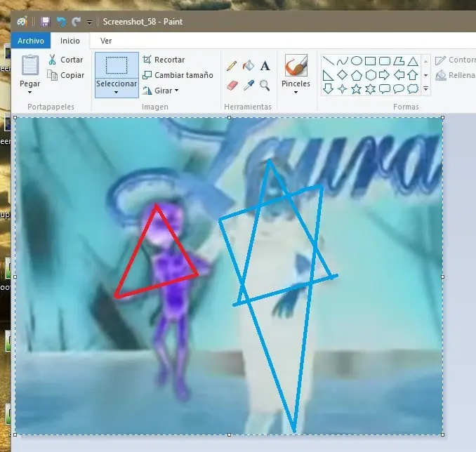Choose the Right triangle shape
The image size is (476, 452).
(328, 75)
